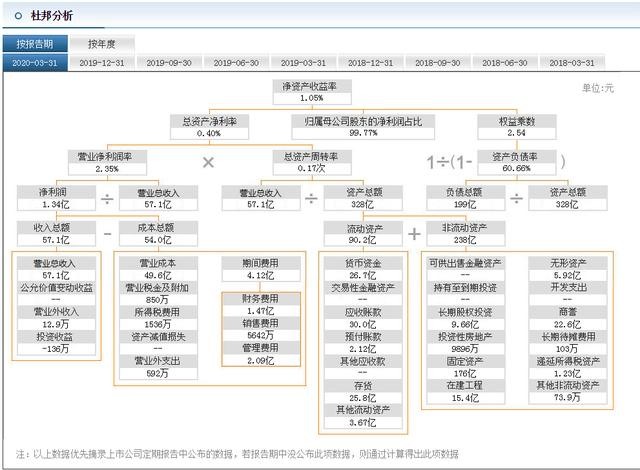Image resolution: width=640 pixels, height=470 pixels.
Task: Select the 2018-09-30 date tab
Action: click(438, 63)
